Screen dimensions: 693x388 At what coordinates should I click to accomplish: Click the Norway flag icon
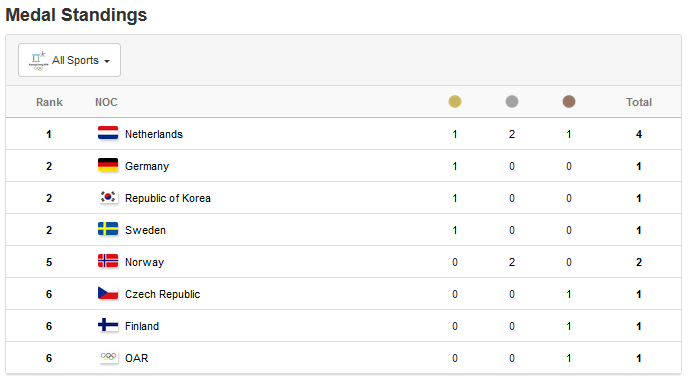(108, 261)
